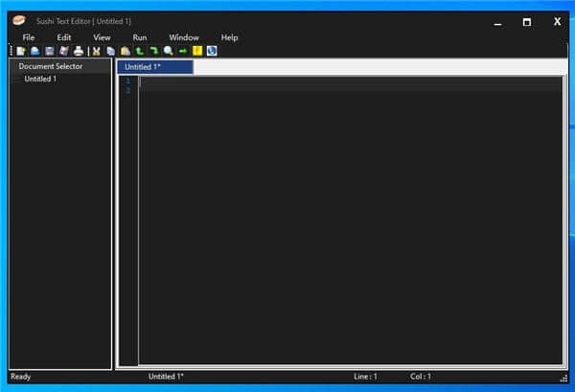Open the Edit menu
575x392 pixels.
click(64, 37)
